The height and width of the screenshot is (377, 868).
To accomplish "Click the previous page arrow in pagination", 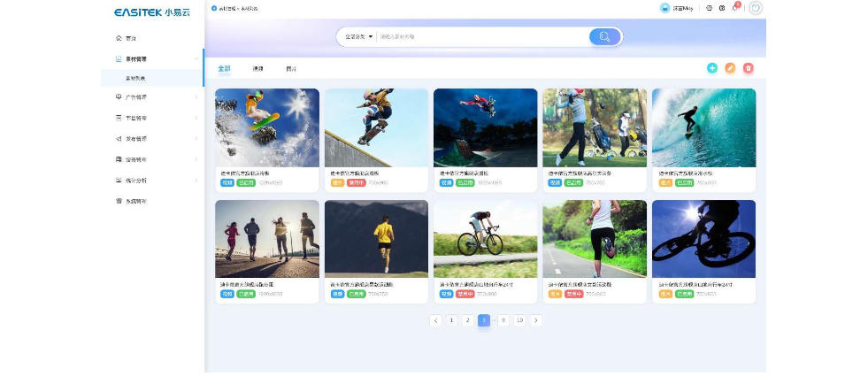I will tap(435, 320).
